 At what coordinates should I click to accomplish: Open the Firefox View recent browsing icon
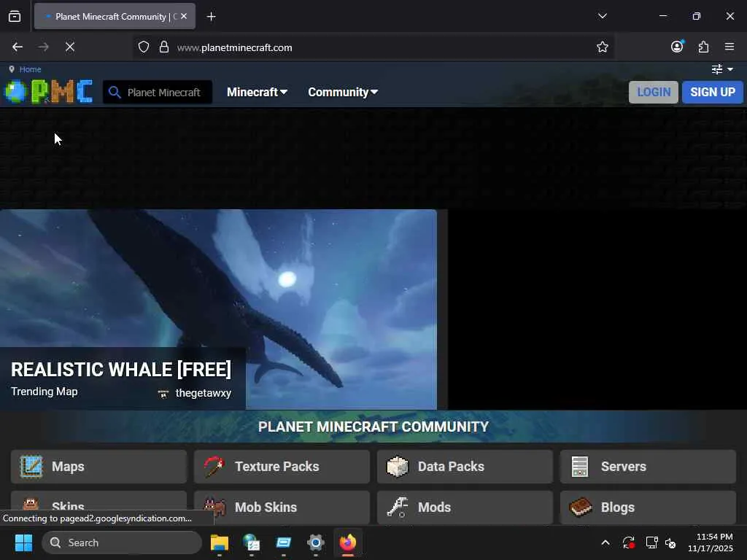click(x=15, y=16)
